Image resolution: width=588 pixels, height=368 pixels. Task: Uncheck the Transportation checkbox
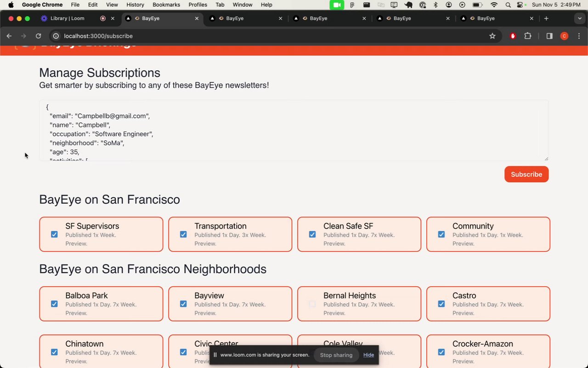click(183, 235)
